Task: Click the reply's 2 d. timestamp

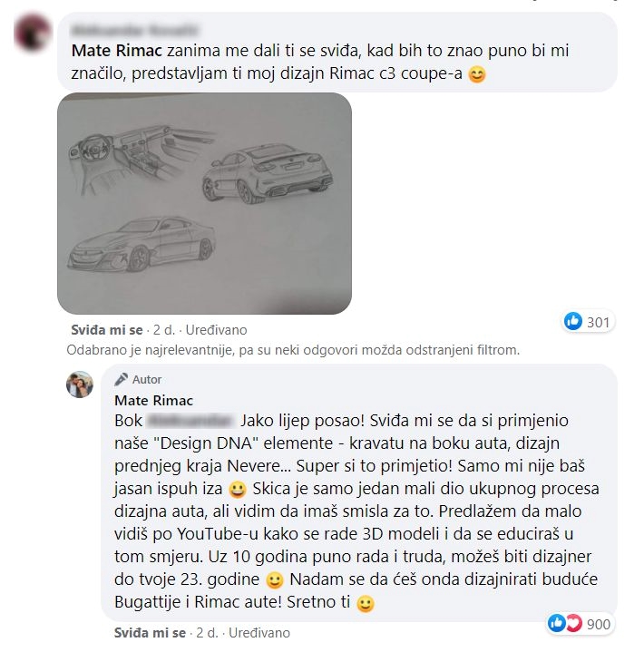Action: coord(206,632)
